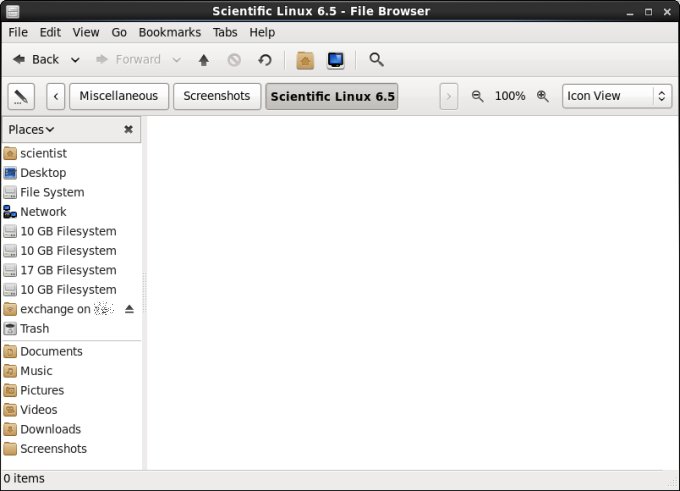The height and width of the screenshot is (491, 680).
Task: Open the Screenshots bookmark in sidebar
Action: click(x=72, y=449)
